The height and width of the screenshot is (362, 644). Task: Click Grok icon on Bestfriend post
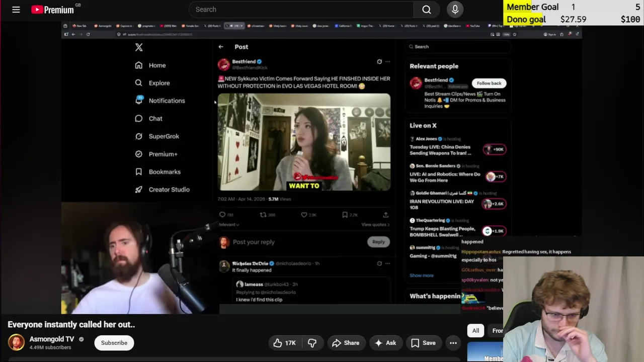(379, 62)
